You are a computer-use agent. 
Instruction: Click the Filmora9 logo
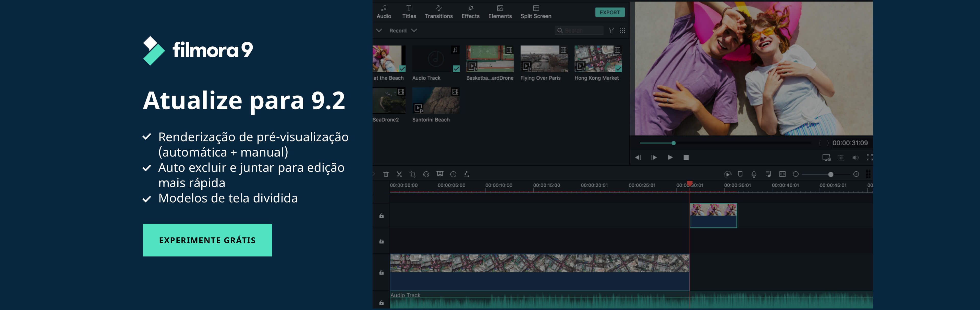tap(198, 50)
